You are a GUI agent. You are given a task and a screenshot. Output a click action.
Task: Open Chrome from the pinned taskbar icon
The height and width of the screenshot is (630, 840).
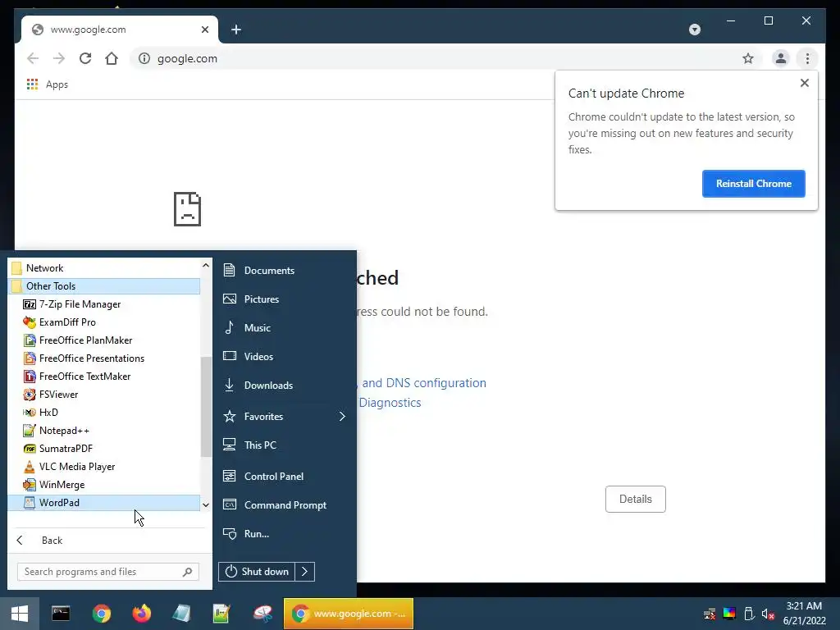(x=101, y=614)
